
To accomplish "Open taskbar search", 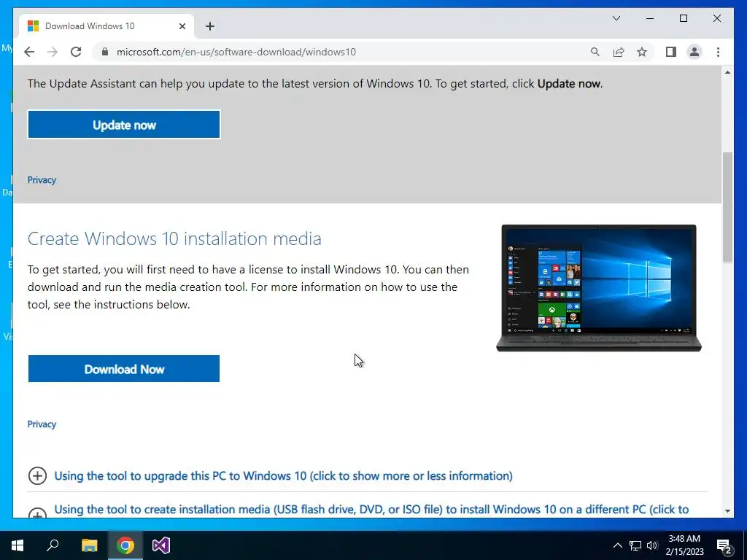I will click(x=53, y=545).
